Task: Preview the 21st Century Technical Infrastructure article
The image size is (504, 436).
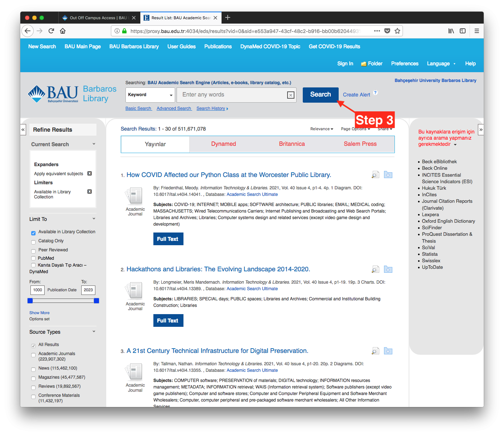Action: click(x=375, y=351)
